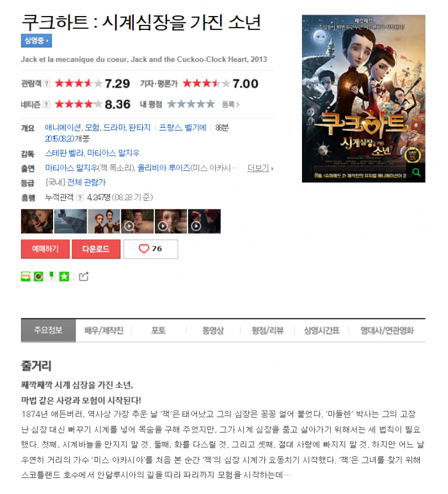Play the last video thumbnail in the still strip
The width and height of the screenshot is (448, 494).
tap(204, 221)
